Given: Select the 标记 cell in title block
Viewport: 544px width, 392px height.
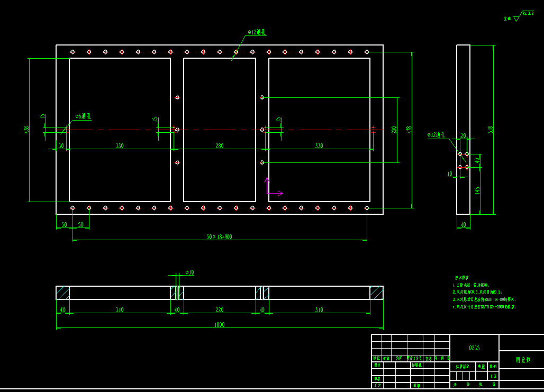Looking at the screenshot, I should 377,358.
